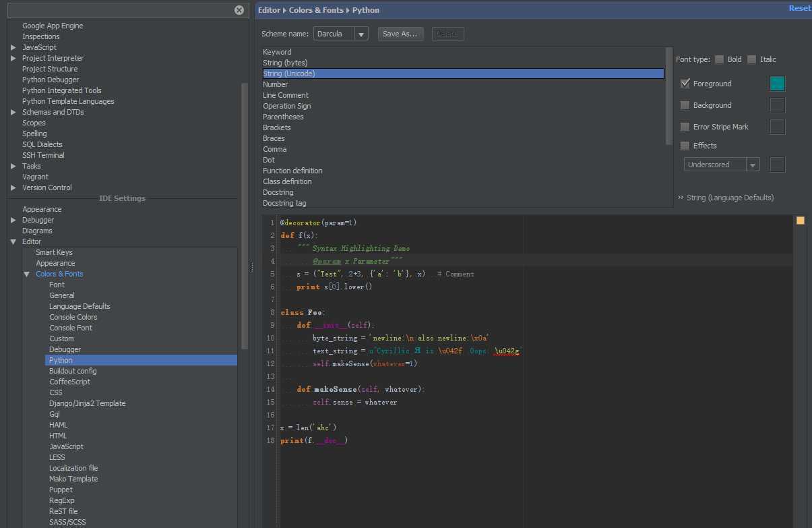Expand the JavaScript node under project settings
Viewport: 812px width, 528px height.
[x=13, y=47]
